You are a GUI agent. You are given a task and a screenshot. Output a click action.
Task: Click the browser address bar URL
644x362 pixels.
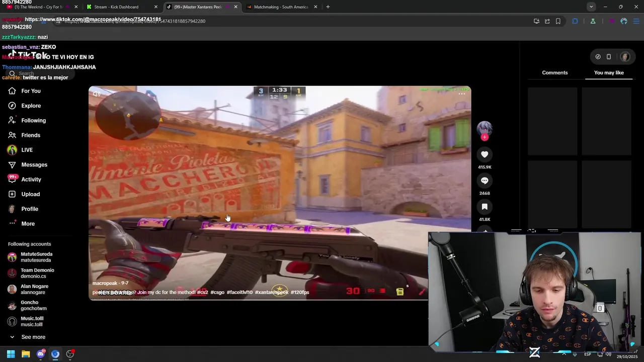pyautogui.click(x=136, y=21)
